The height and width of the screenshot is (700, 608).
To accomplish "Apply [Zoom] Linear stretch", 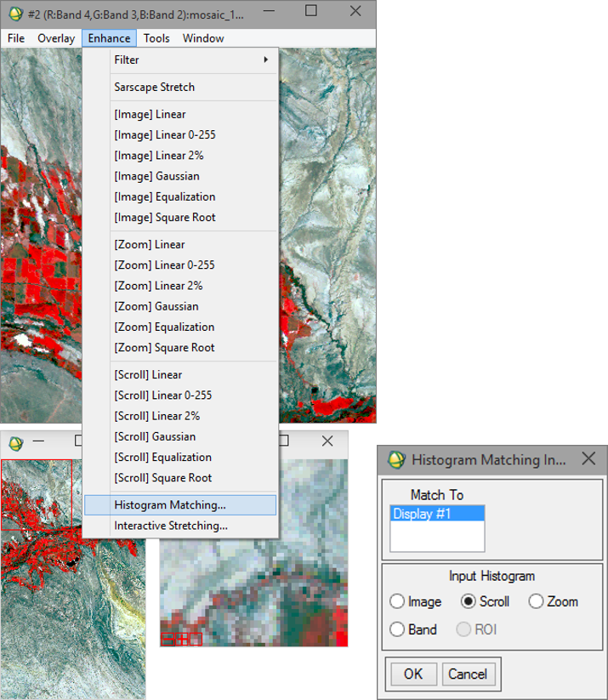I will 180,245.
